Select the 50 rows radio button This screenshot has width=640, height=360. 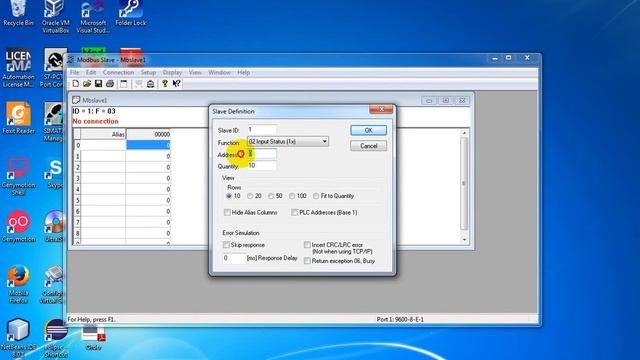(x=271, y=196)
